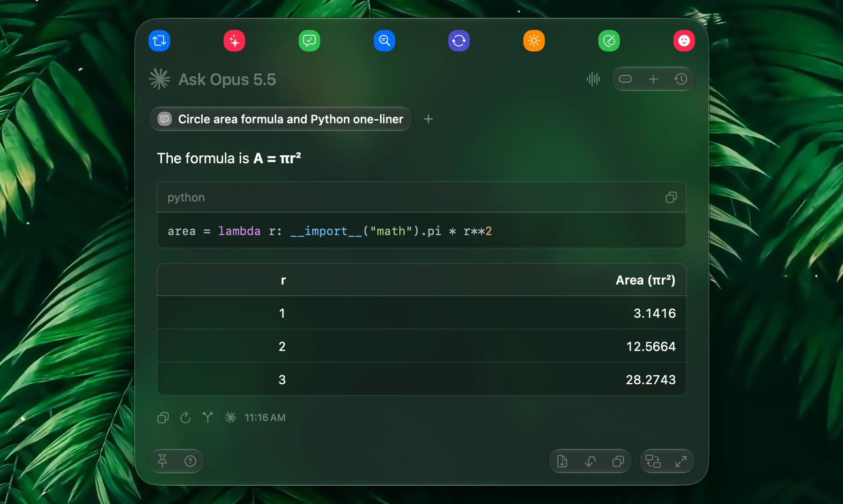Image resolution: width=843 pixels, height=504 pixels.
Task: Start voice input with the waveform icon
Action: coord(593,79)
